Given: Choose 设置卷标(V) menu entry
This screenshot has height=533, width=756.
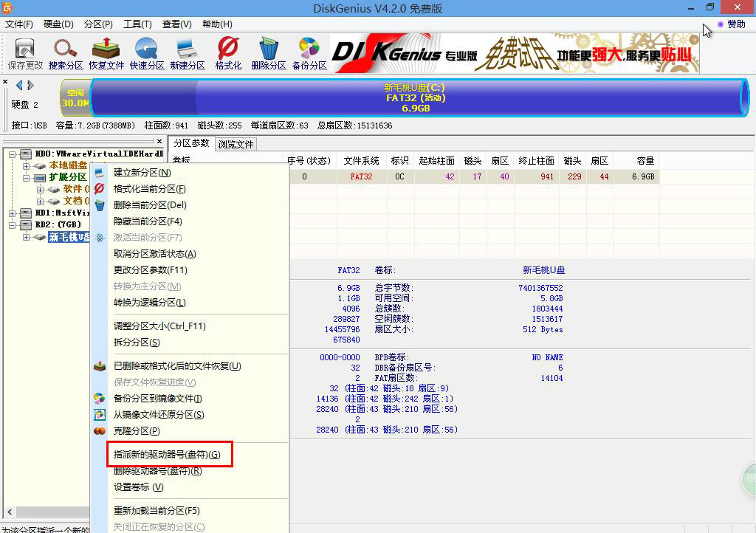Looking at the screenshot, I should (138, 487).
